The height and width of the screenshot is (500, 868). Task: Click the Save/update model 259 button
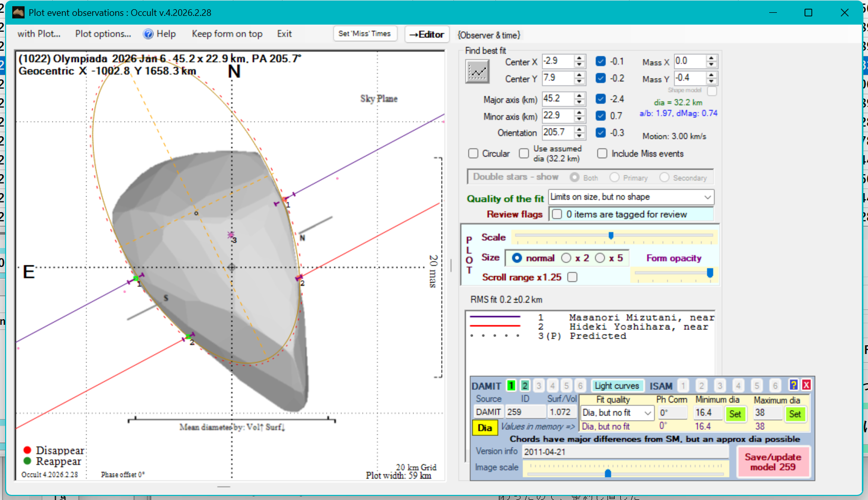click(x=773, y=462)
